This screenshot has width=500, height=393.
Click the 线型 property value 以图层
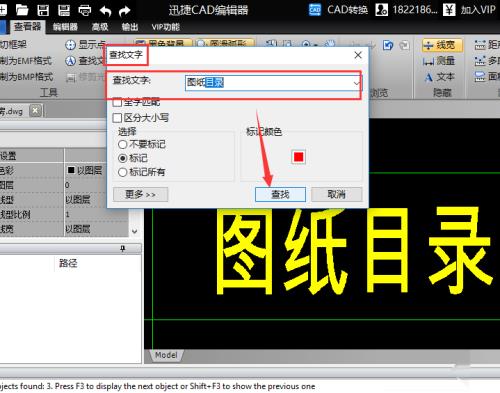pyautogui.click(x=78, y=200)
